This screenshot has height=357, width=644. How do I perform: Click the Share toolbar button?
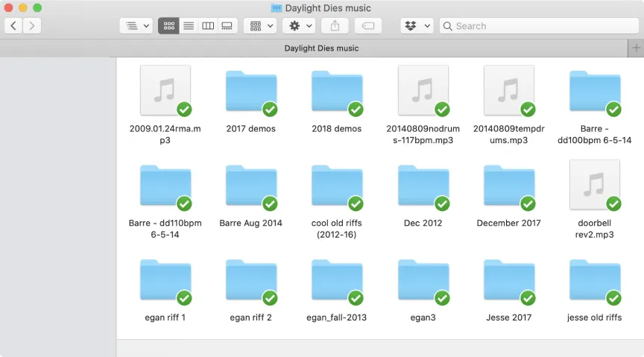pos(335,26)
